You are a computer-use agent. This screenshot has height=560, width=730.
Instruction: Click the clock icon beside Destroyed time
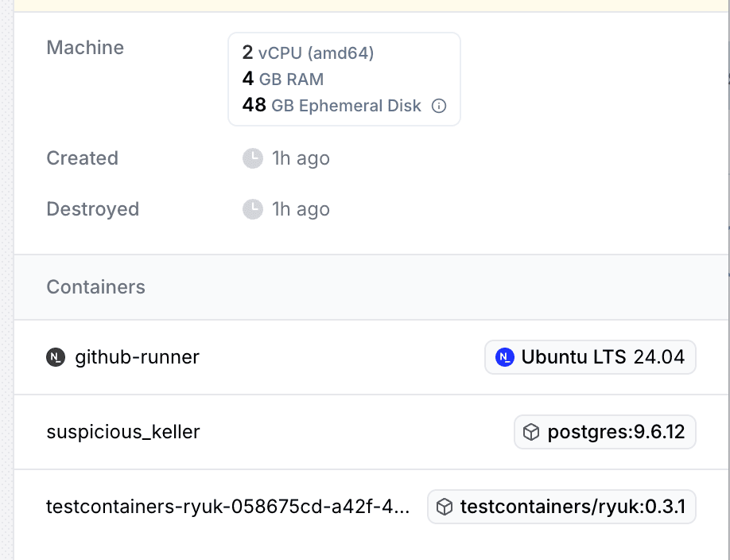[252, 208]
